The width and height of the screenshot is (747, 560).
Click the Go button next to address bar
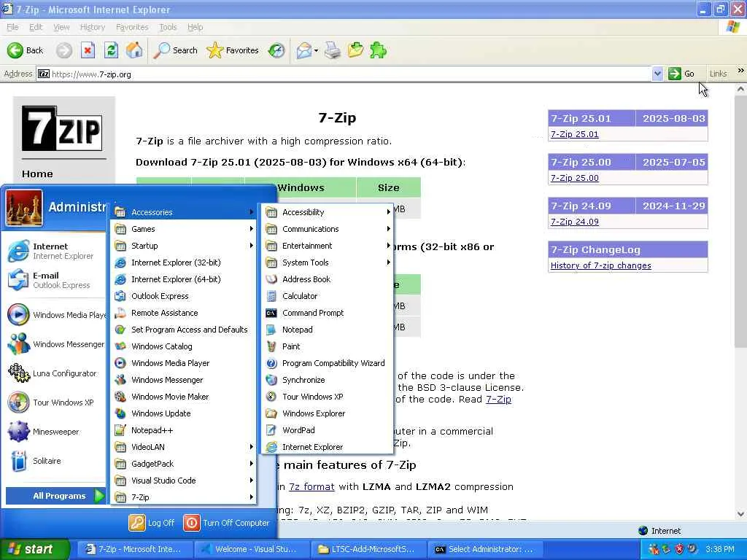click(x=681, y=74)
